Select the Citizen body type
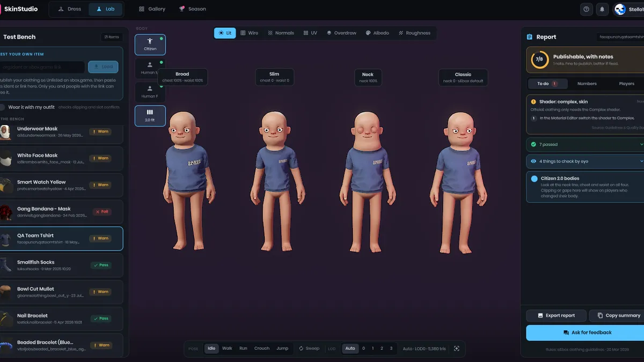This screenshot has height=362, width=644. point(150,45)
